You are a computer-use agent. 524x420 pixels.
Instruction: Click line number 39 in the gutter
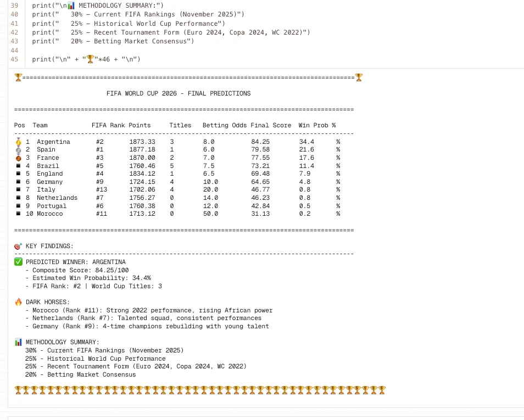point(14,5)
